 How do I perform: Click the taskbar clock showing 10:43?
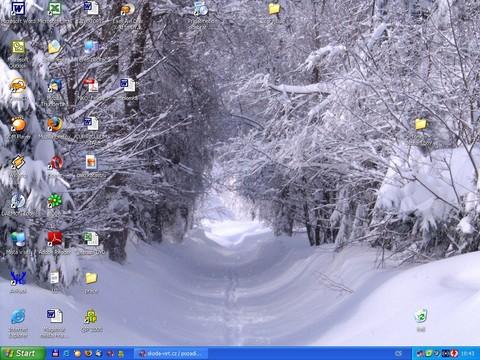(468, 353)
